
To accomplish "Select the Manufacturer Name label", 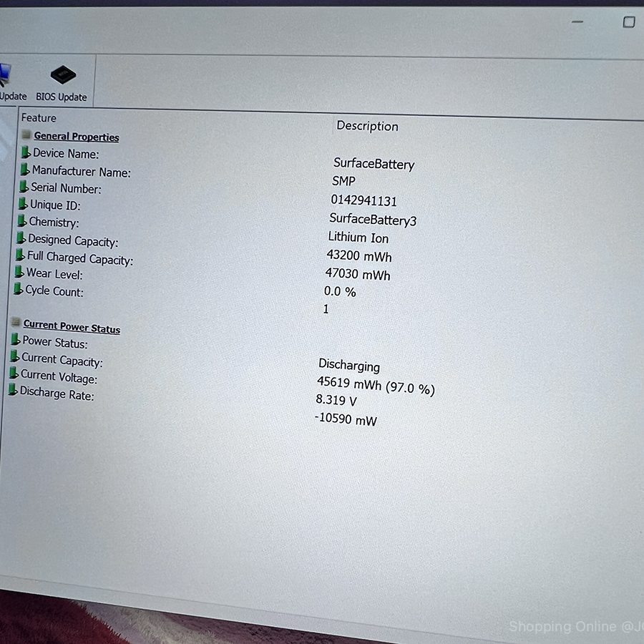I will (x=82, y=171).
